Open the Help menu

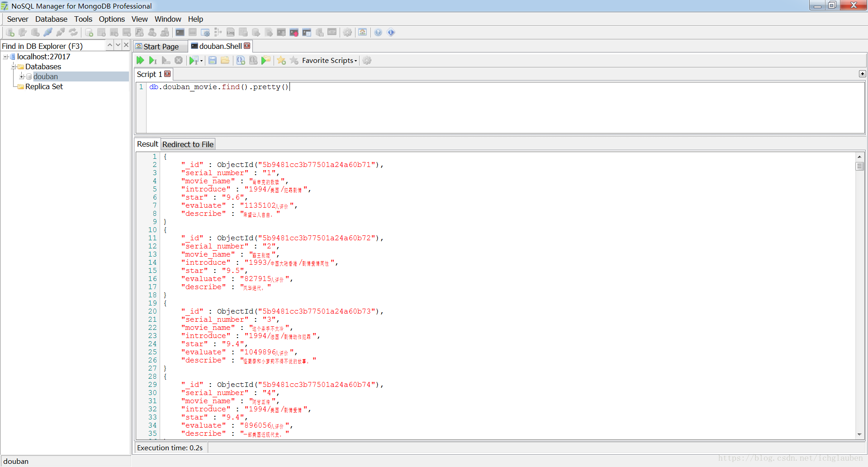(195, 19)
